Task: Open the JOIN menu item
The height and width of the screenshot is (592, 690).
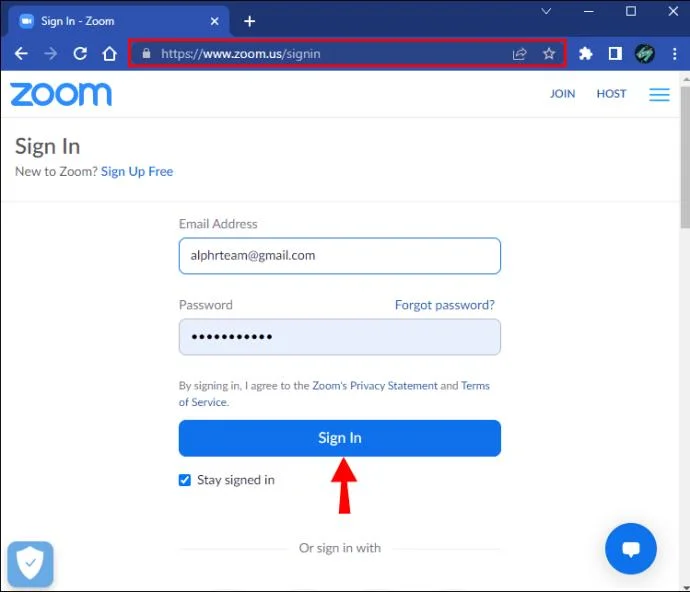Action: tap(562, 94)
